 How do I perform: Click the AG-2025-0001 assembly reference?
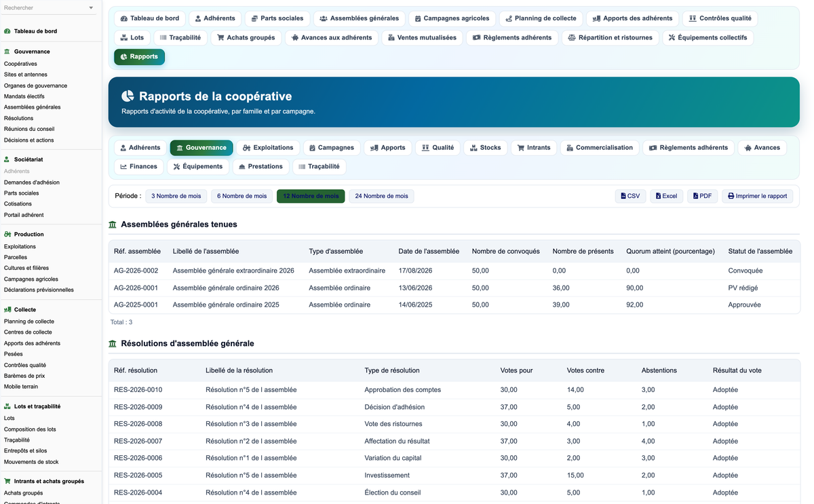coord(136,305)
